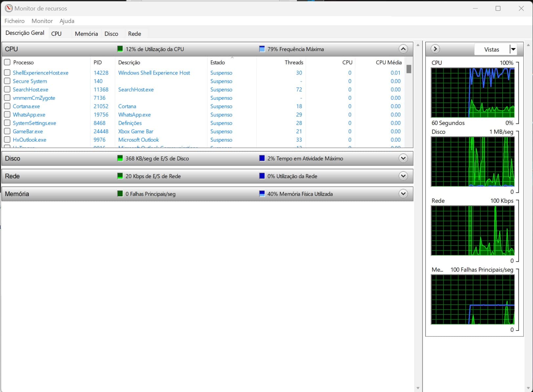Enable the GameBar.exe process checkbox
This screenshot has width=533, height=392.
coord(7,131)
